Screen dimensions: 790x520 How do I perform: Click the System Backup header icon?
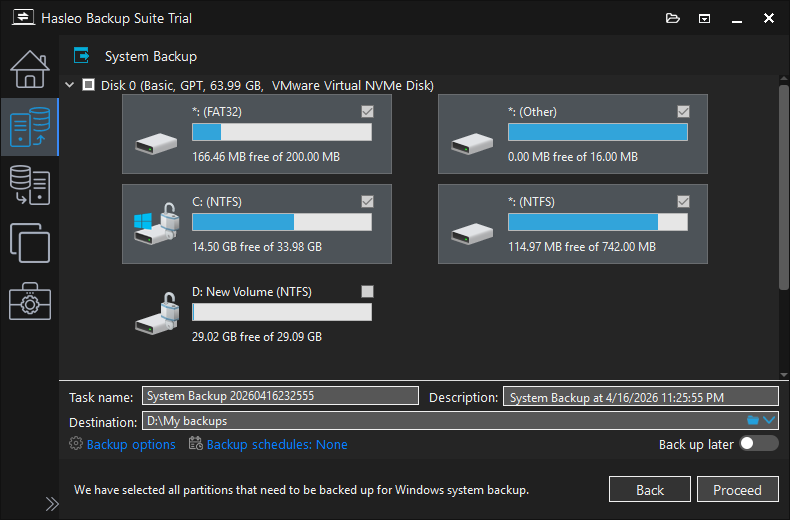(82, 55)
